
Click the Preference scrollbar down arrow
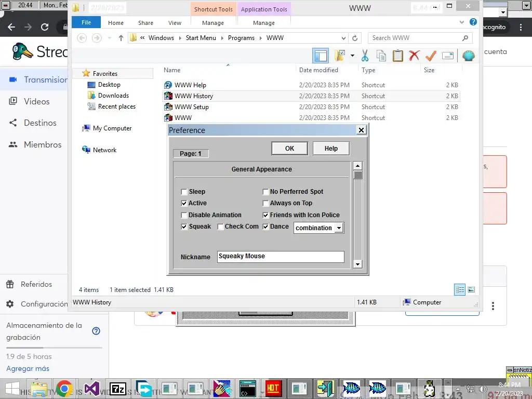click(x=357, y=264)
